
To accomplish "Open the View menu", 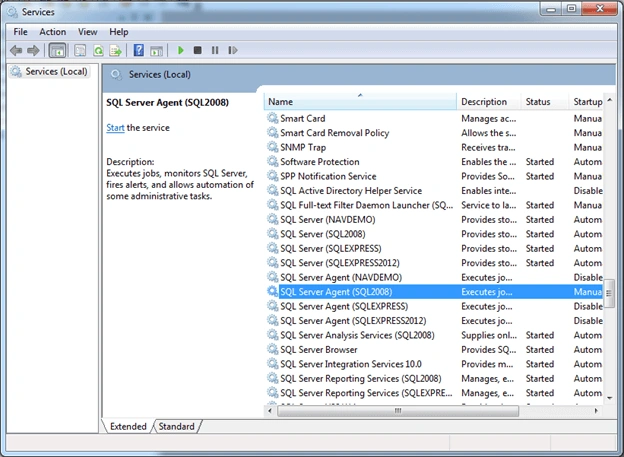I will [88, 32].
